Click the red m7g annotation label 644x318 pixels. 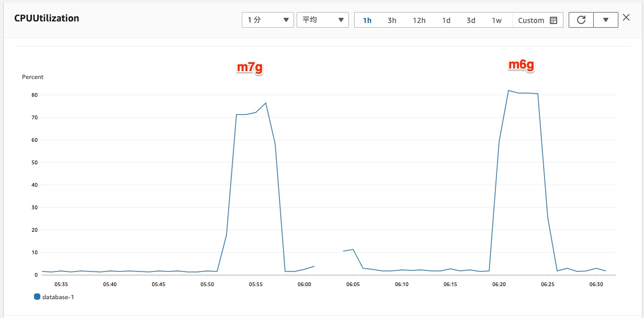pos(250,68)
